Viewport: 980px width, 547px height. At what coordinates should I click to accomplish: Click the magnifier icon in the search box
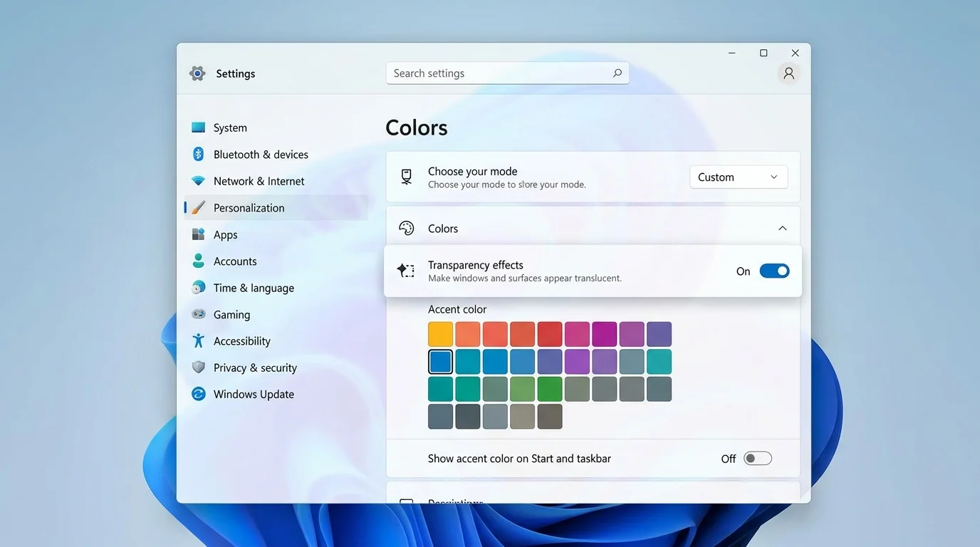click(617, 73)
